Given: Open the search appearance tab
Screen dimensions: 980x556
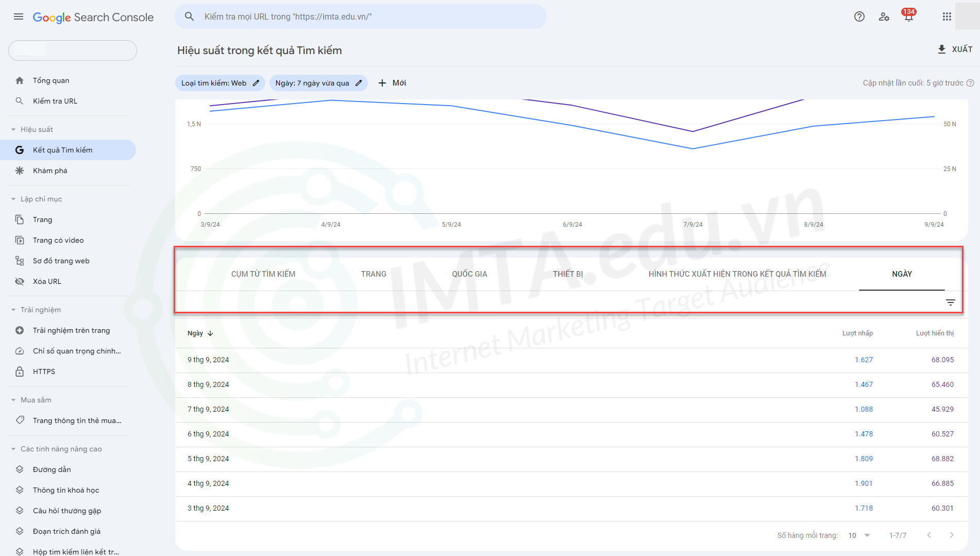Looking at the screenshot, I should (x=737, y=274).
